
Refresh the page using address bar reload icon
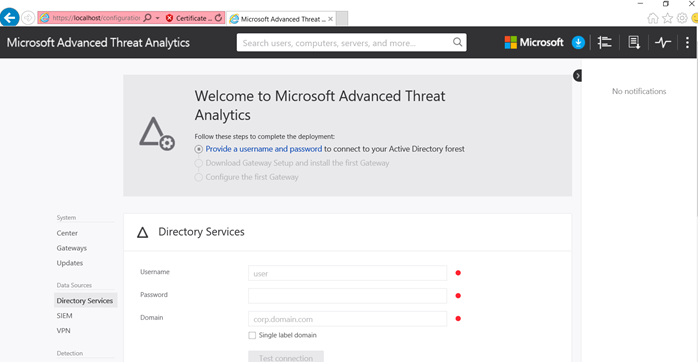pyautogui.click(x=218, y=18)
